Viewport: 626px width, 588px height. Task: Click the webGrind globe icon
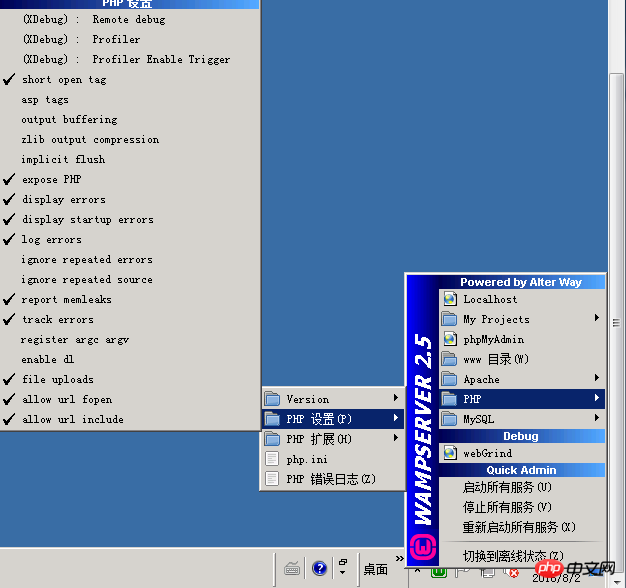450,453
